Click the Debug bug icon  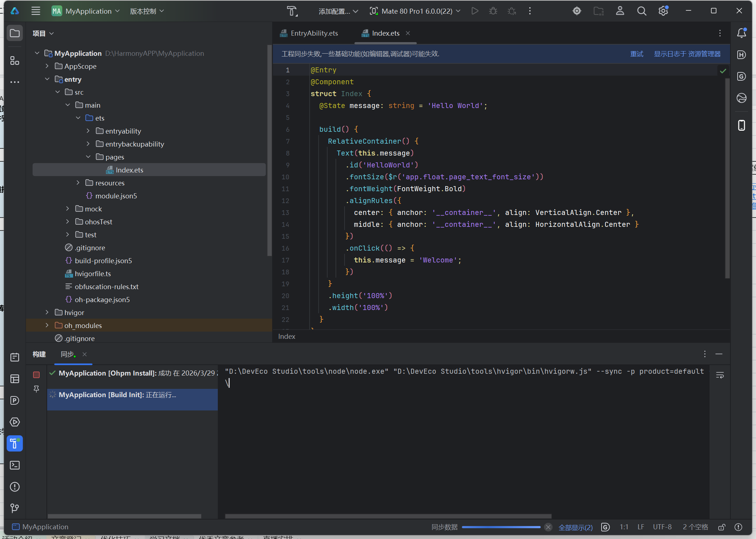(x=493, y=11)
